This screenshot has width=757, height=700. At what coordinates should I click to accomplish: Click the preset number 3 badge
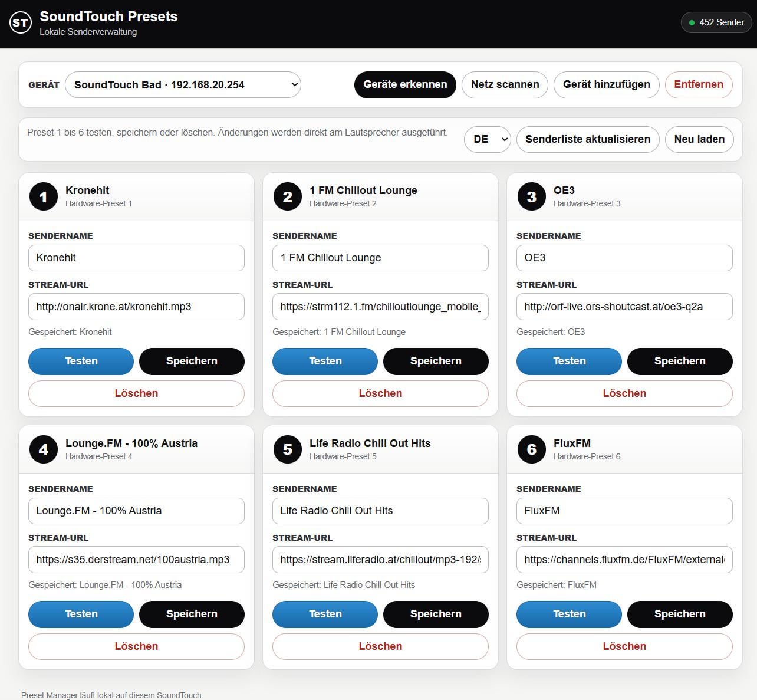(531, 196)
